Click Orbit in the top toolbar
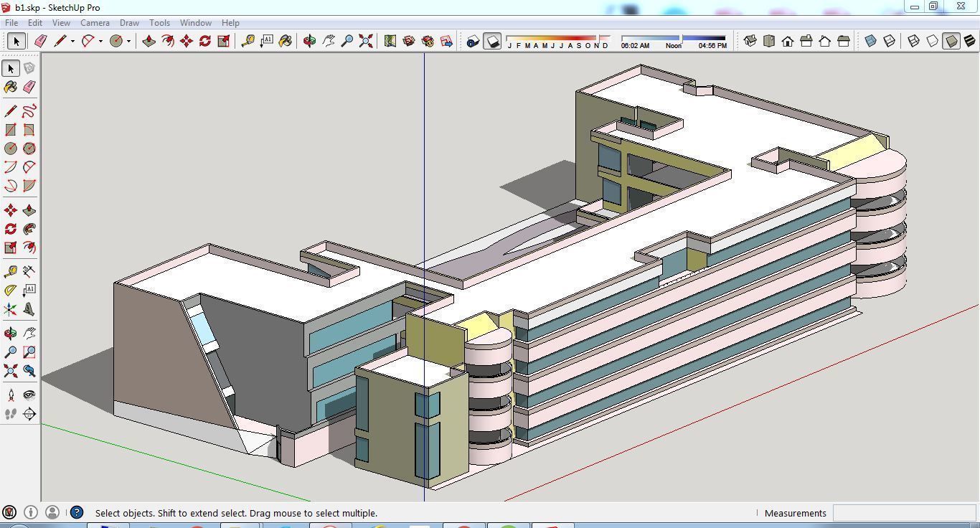 309,41
